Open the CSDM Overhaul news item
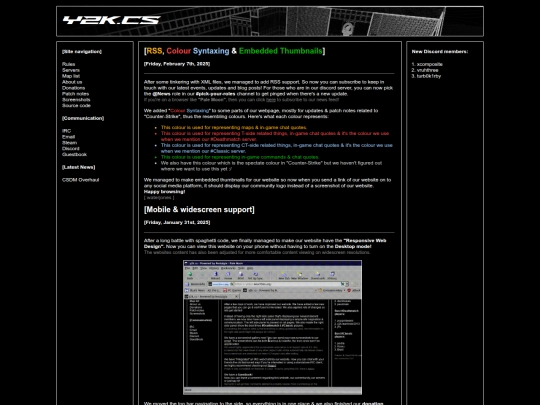 [x=81, y=180]
